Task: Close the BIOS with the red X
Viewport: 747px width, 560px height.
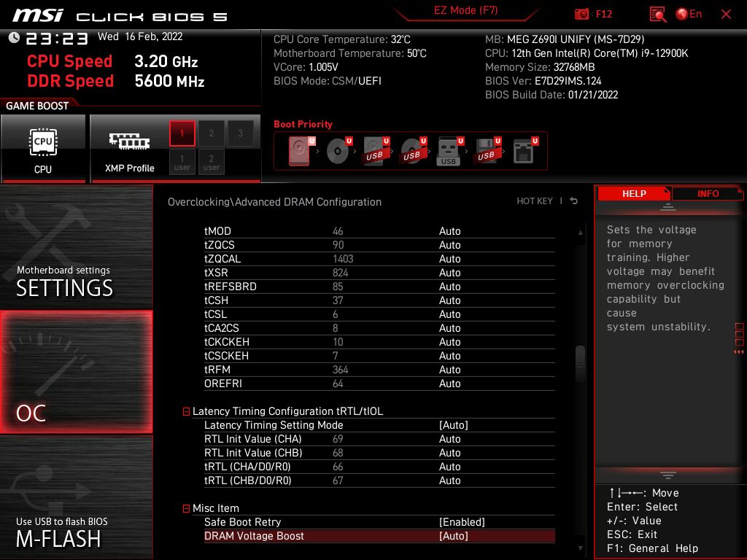Action: pyautogui.click(x=726, y=15)
